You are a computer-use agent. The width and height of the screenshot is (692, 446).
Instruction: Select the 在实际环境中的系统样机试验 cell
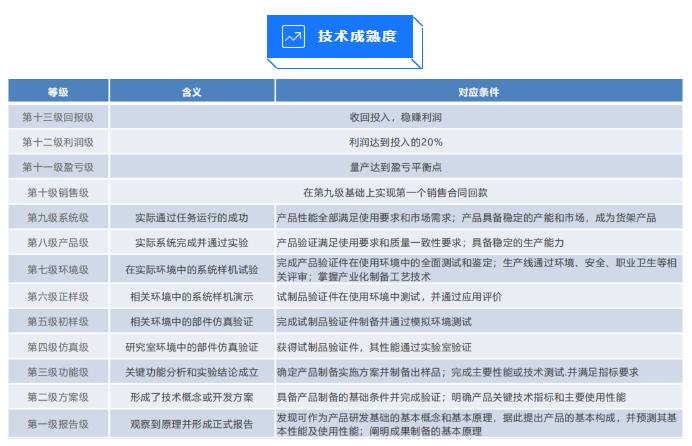(x=191, y=270)
